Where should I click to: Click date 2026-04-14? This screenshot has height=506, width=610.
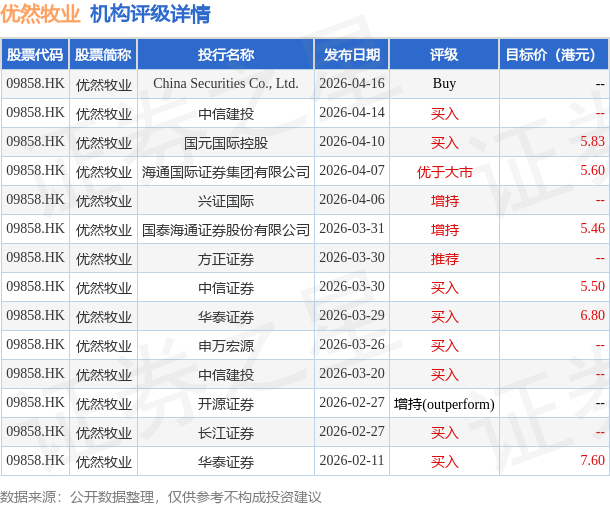pos(352,113)
